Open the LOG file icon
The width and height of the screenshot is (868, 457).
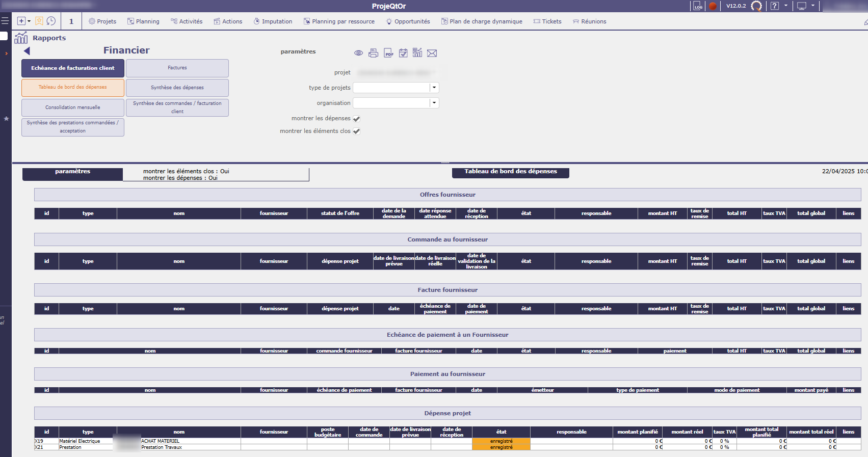click(698, 6)
